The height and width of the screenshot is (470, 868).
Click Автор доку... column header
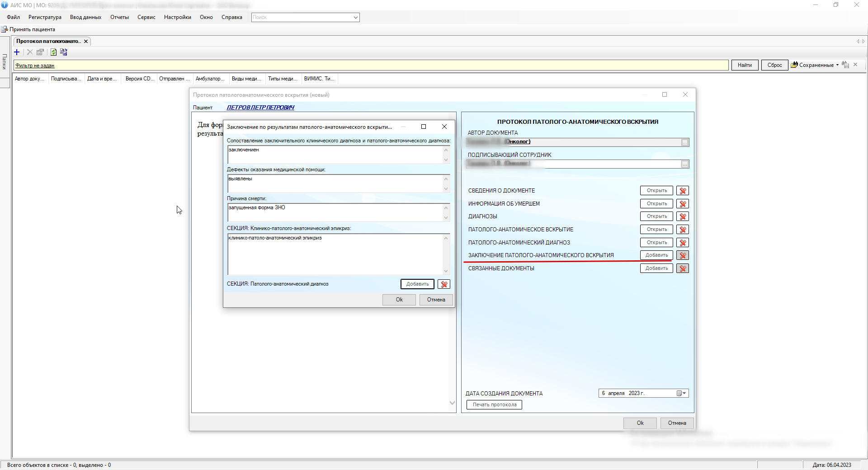tap(29, 79)
